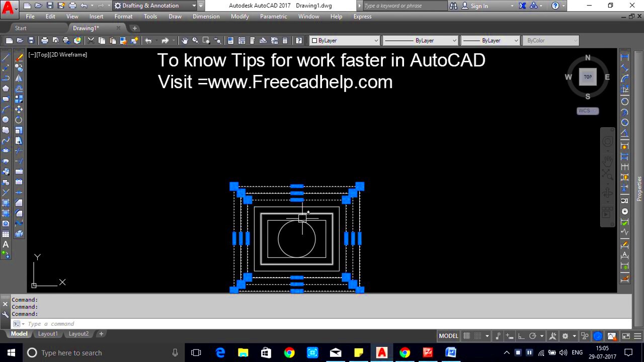
Task: Switch to the Start tab
Action: click(21, 28)
